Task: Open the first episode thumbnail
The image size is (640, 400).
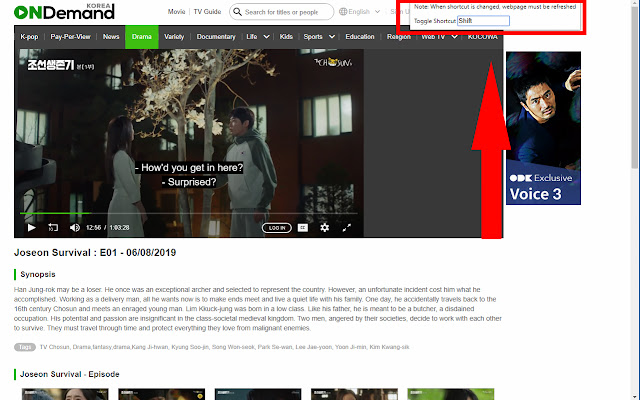Action: [x=65, y=394]
